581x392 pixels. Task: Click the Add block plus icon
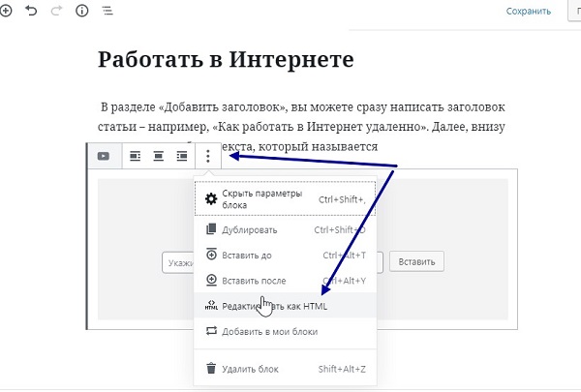pyautogui.click(x=5, y=11)
